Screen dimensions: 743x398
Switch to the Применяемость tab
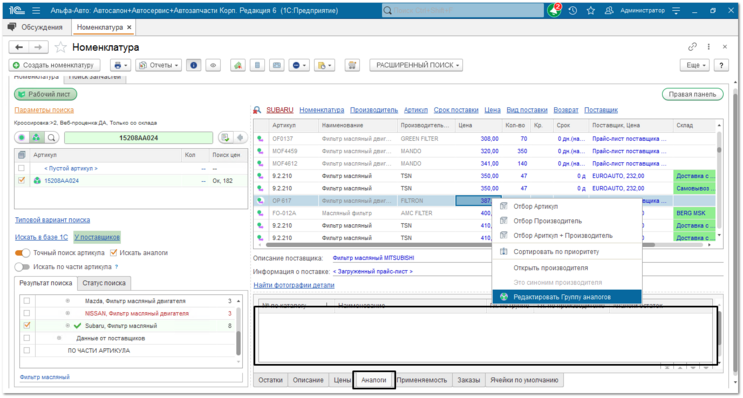click(x=422, y=380)
